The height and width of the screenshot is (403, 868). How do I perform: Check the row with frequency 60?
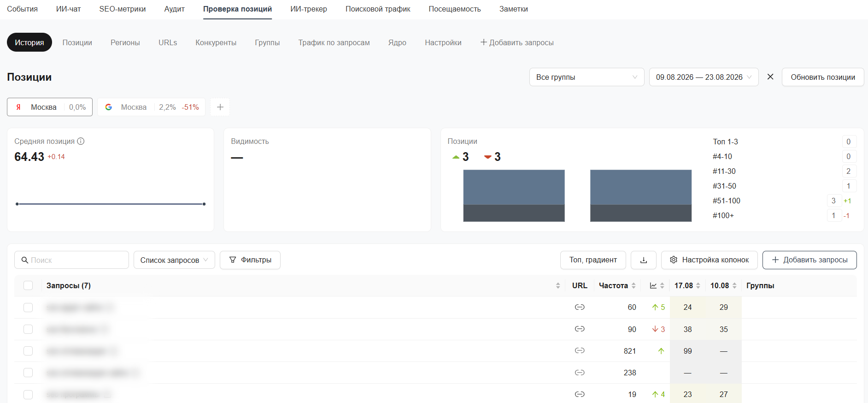coord(28,307)
